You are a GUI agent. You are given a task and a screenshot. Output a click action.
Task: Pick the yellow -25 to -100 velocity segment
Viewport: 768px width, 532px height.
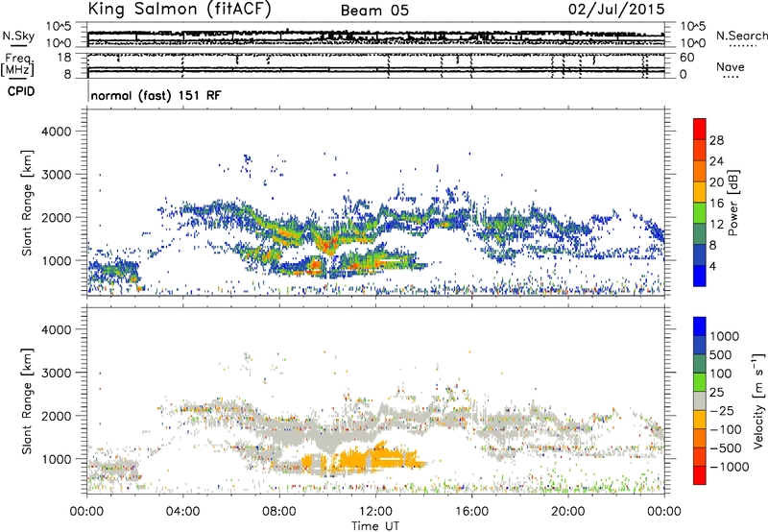click(700, 420)
